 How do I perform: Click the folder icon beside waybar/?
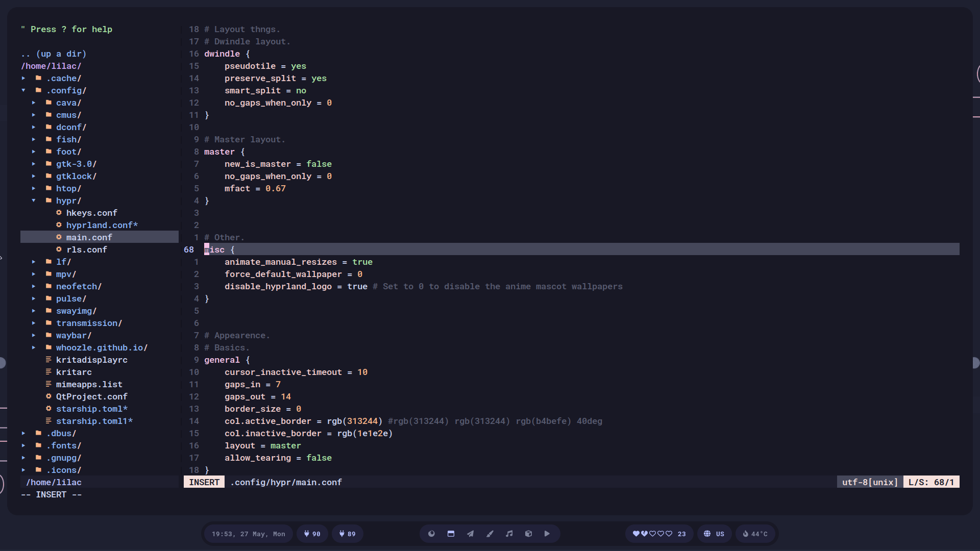click(x=48, y=335)
